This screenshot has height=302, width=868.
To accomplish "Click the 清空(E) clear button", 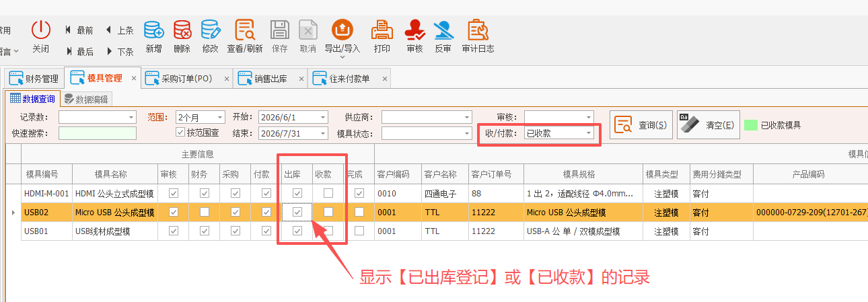I will coord(709,125).
